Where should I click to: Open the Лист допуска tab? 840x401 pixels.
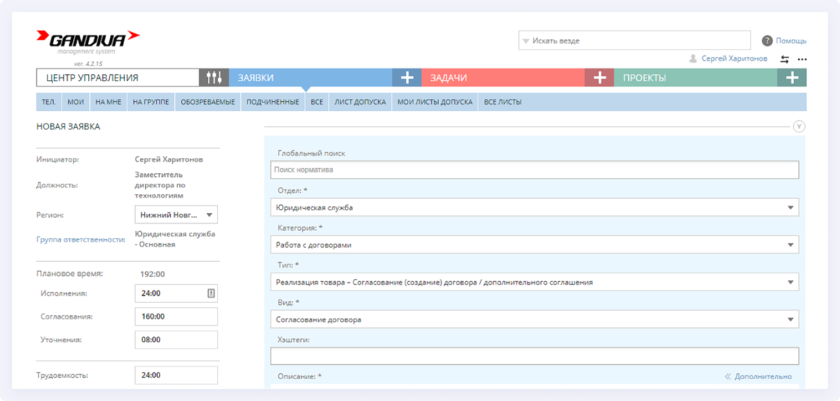359,102
